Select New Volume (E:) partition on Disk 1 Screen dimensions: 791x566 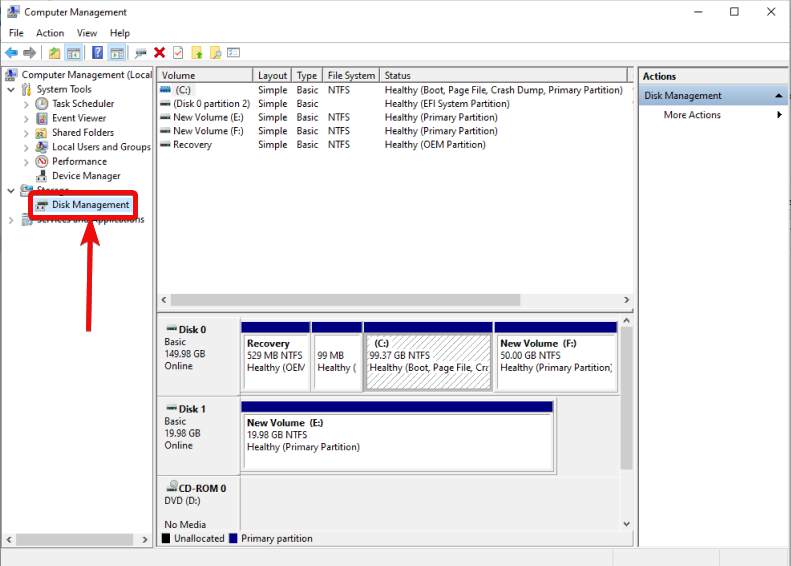click(397, 439)
